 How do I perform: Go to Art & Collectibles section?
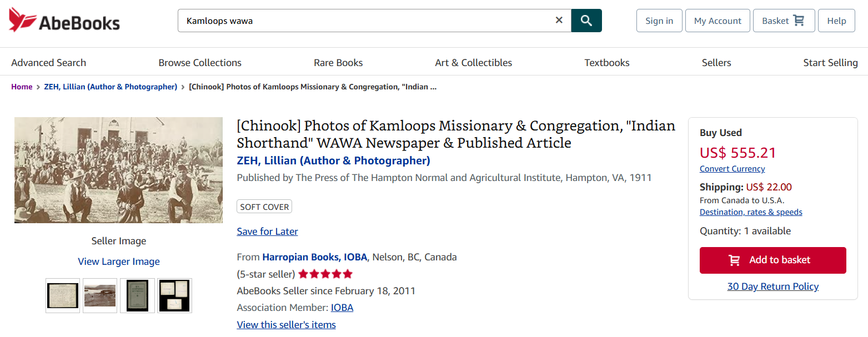(473, 63)
